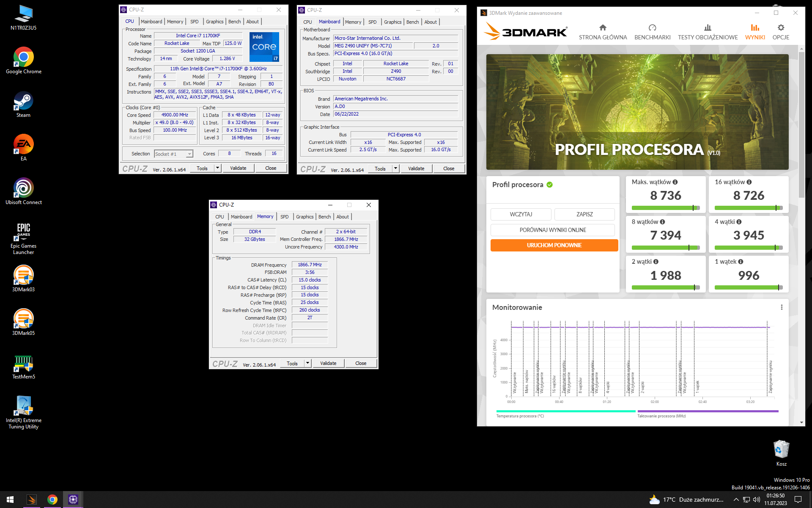Open Memory tab in first CPU-Z window

click(175, 22)
